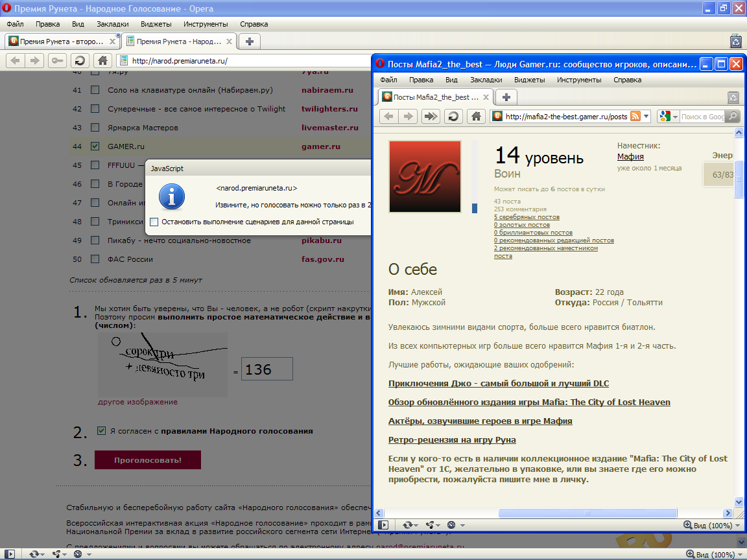Go to Home in Gamer.ru window
Viewport: 747px width, 560px height.
tap(476, 116)
